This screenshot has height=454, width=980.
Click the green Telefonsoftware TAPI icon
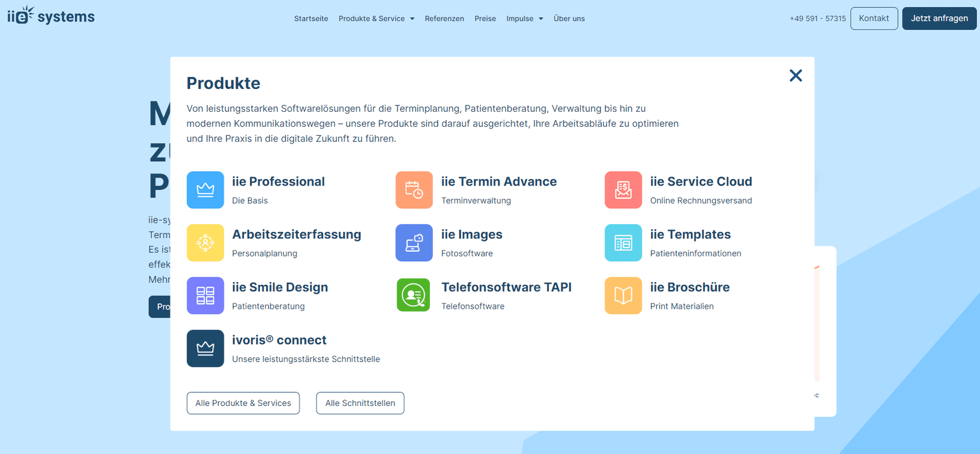[x=414, y=295]
